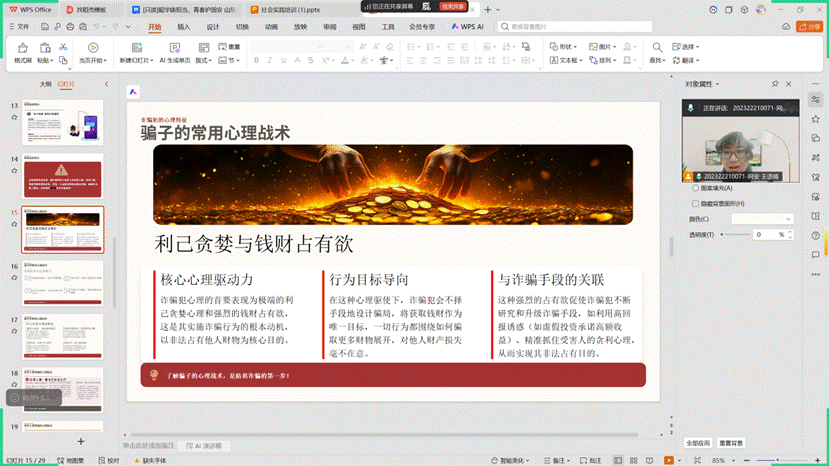
Task: Click Fit to window icon in status bar
Action: click(697, 461)
